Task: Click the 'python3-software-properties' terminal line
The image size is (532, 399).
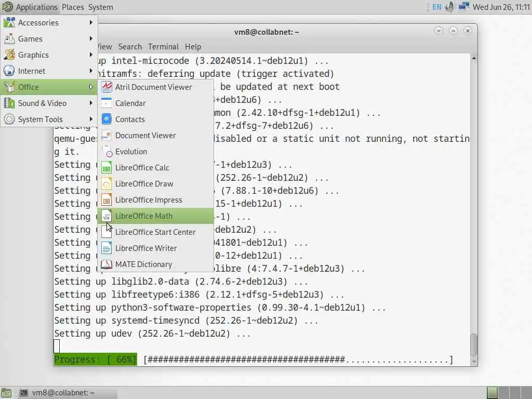Action: (220, 308)
